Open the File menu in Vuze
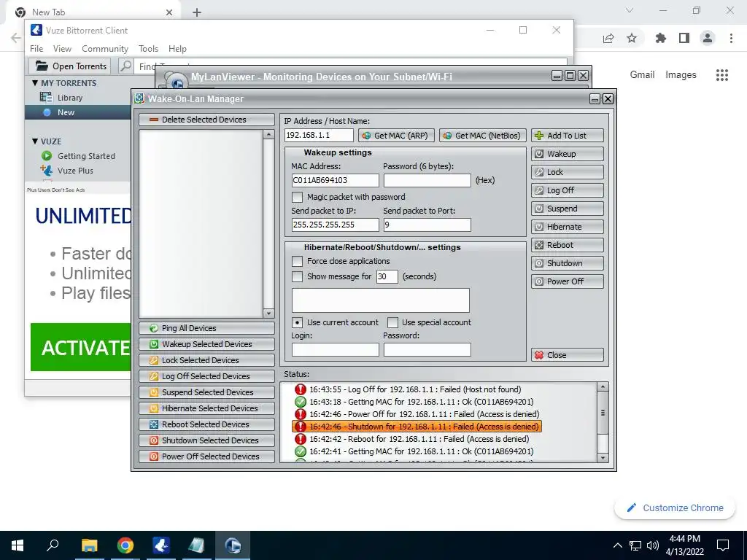The height and width of the screenshot is (560, 747). (36, 49)
